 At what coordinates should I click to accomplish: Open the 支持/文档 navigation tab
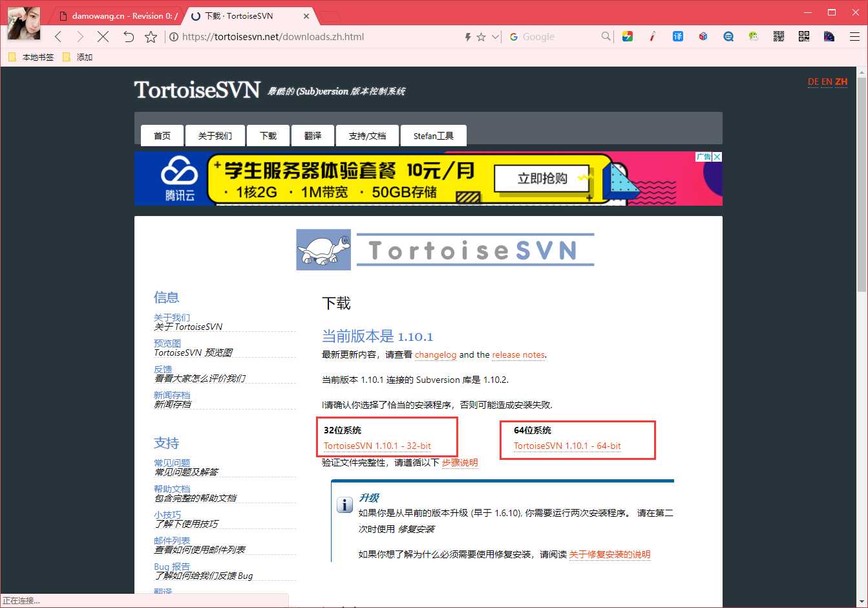pyautogui.click(x=367, y=136)
